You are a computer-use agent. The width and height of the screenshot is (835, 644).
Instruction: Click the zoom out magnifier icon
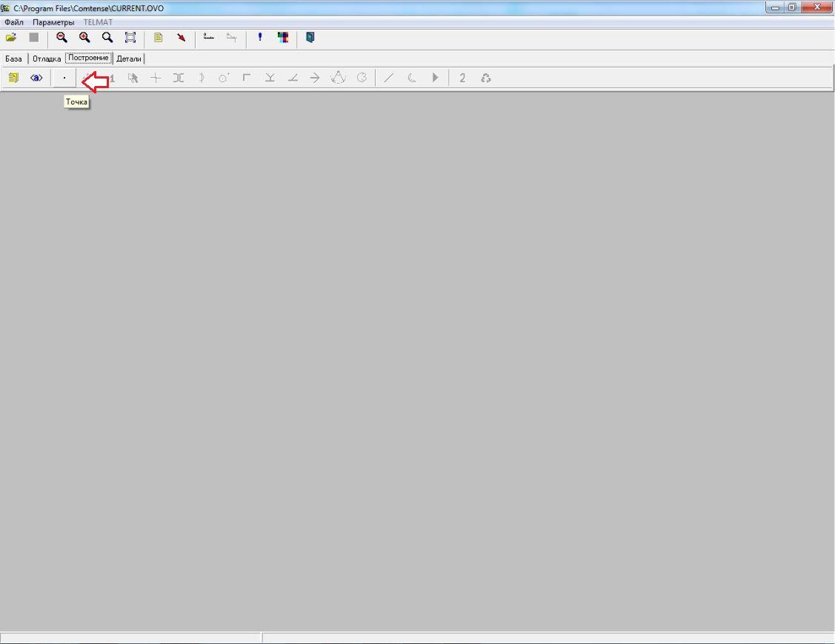(x=61, y=38)
